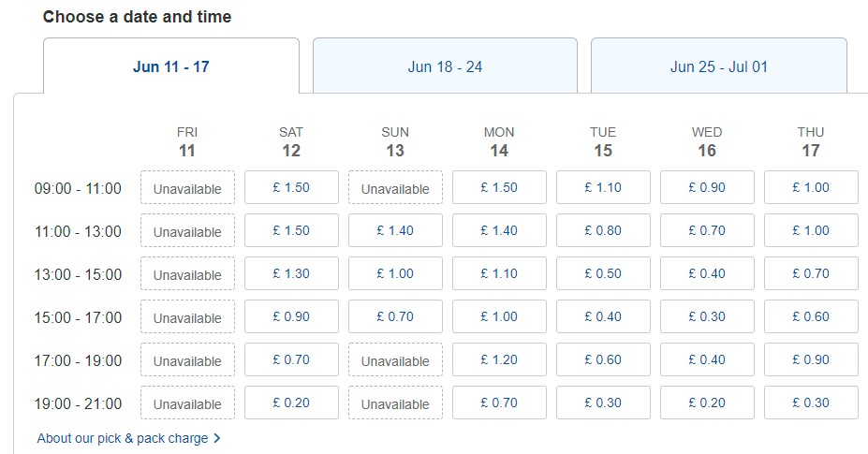
Task: Choose Wednesday 09:00 - 11:00 slot at £0.90
Action: [x=707, y=187]
